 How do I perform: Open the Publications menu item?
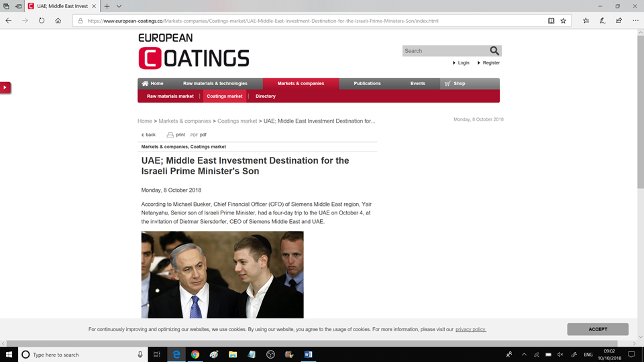pos(367,83)
